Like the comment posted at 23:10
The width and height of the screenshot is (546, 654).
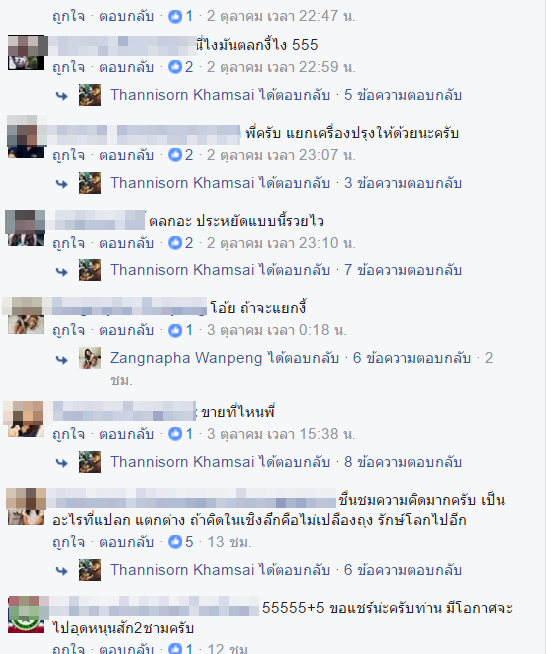[x=68, y=243]
